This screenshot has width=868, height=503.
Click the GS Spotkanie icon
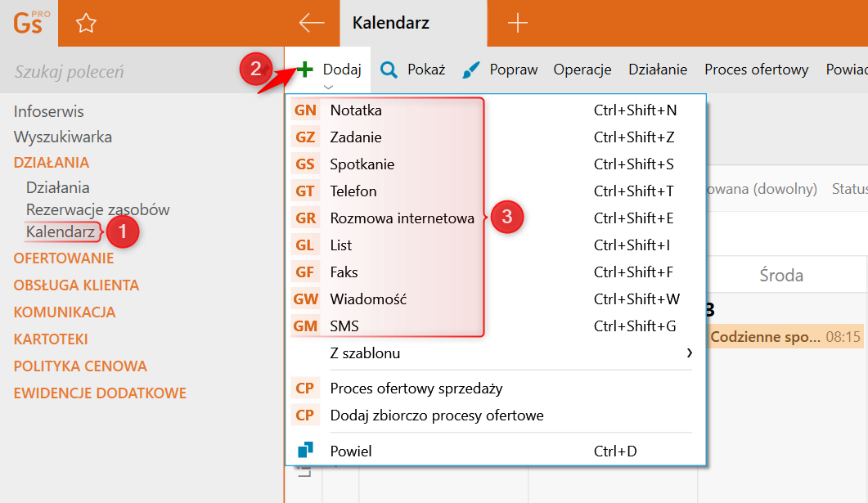306,164
